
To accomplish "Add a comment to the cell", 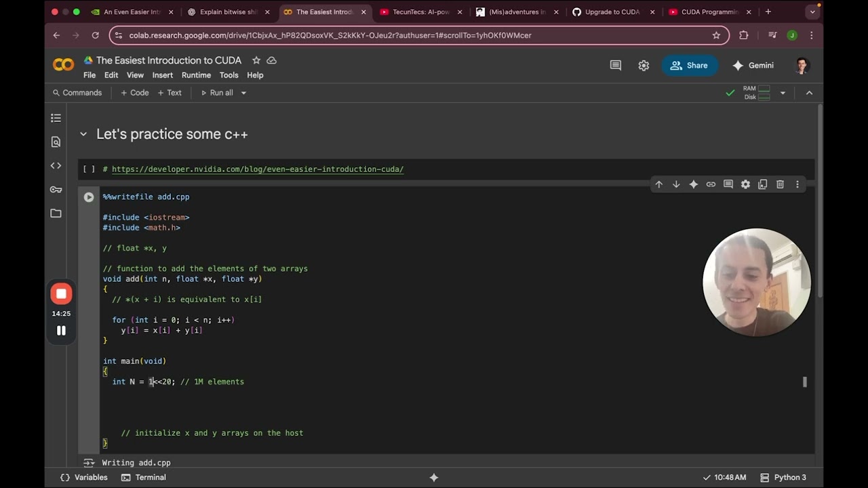I will tap(728, 184).
